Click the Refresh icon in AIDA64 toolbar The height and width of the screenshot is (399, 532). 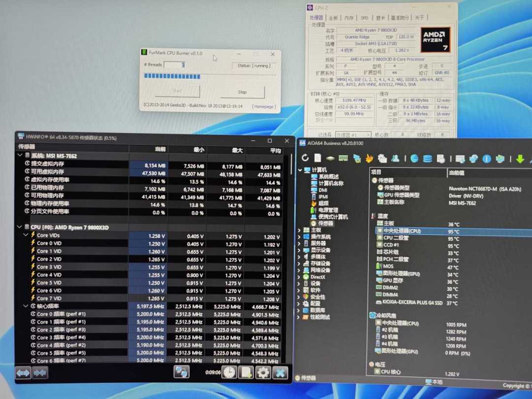[305, 158]
